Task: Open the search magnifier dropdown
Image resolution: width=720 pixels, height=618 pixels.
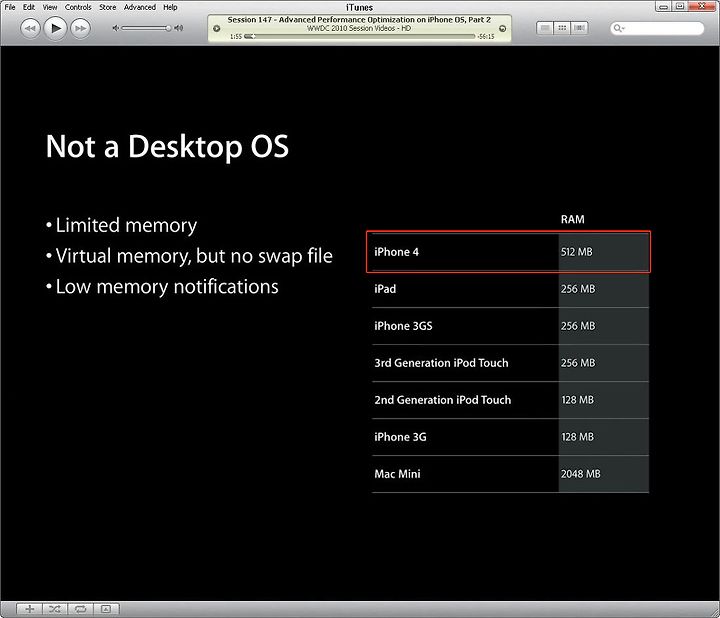Action: 619,28
